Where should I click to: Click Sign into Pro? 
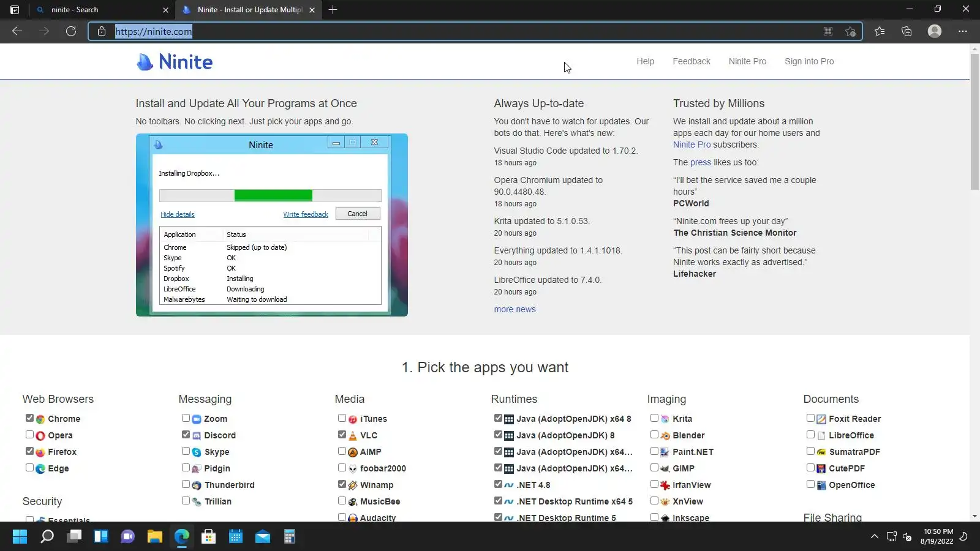coord(809,61)
